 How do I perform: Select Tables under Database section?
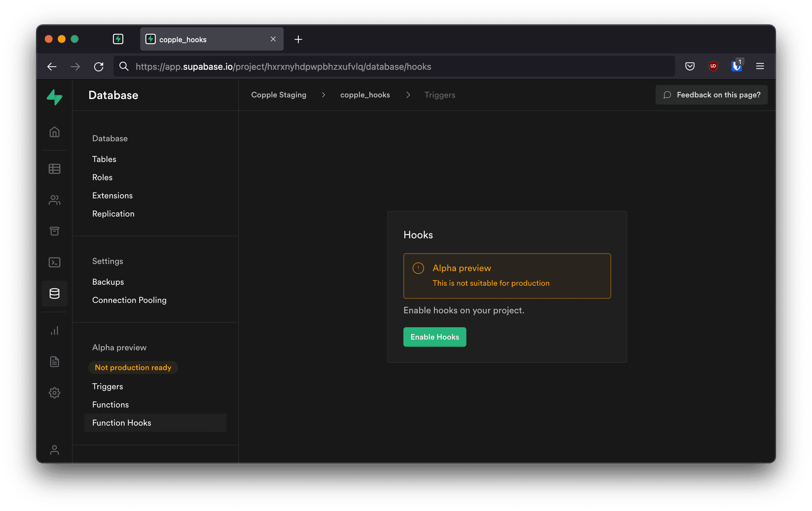tap(104, 159)
